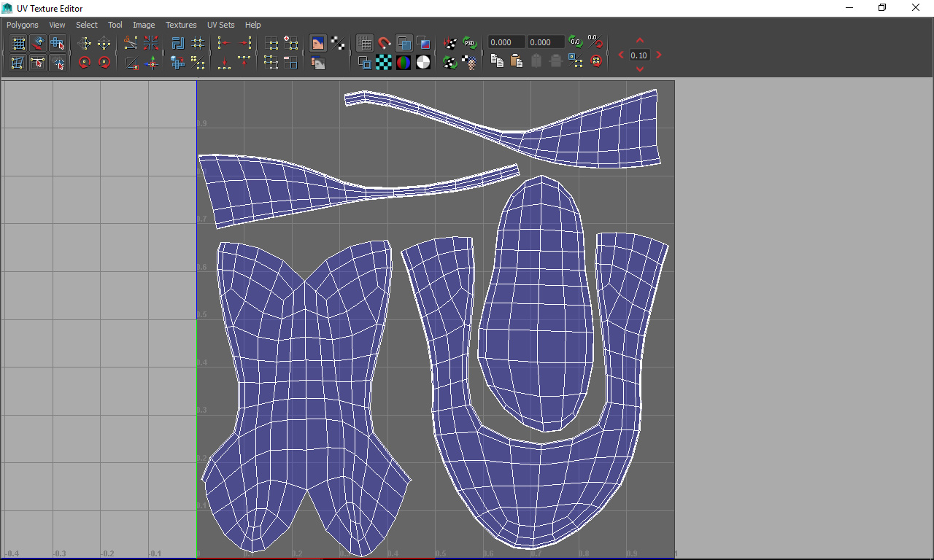Image resolution: width=934 pixels, height=560 pixels.
Task: Click the Copy UVs icon
Action: coord(498,62)
